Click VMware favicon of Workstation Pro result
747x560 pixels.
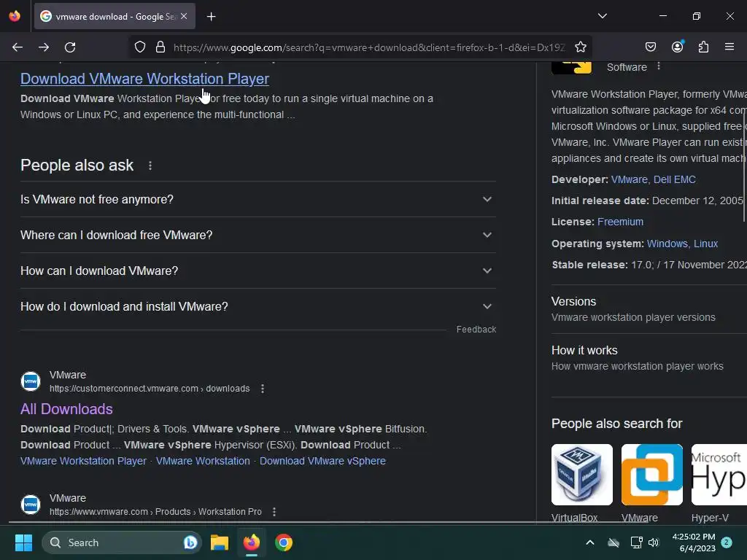pos(31,505)
